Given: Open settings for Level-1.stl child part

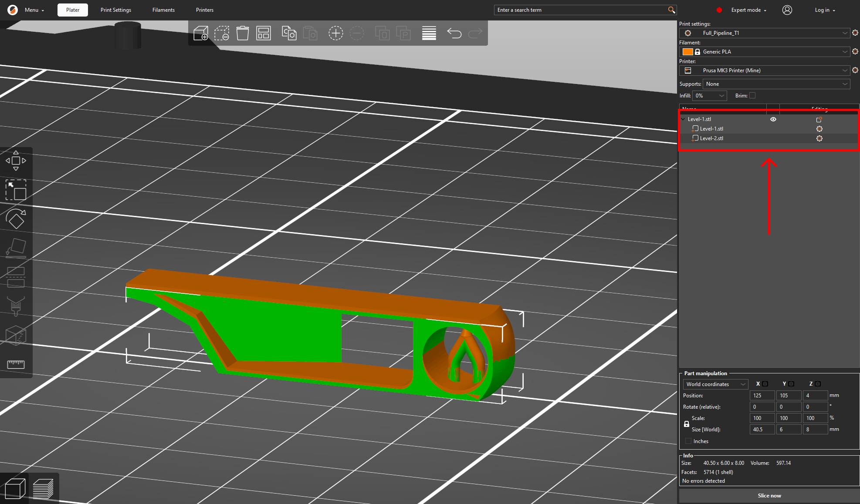Looking at the screenshot, I should [819, 129].
